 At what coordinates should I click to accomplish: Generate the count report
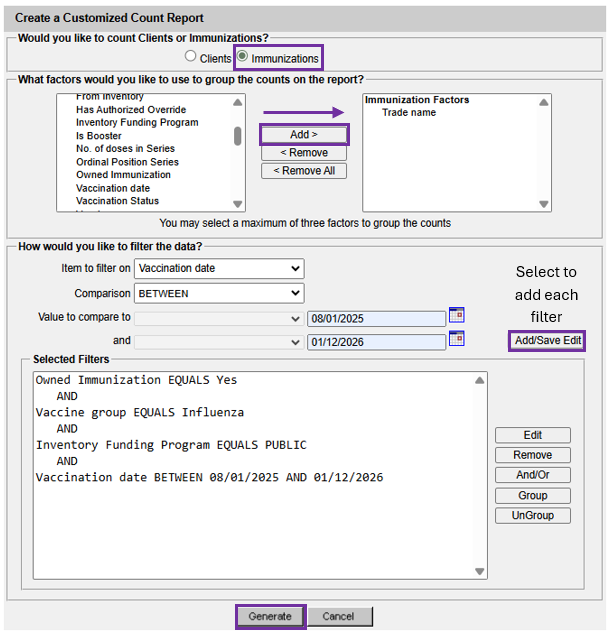[x=270, y=616]
